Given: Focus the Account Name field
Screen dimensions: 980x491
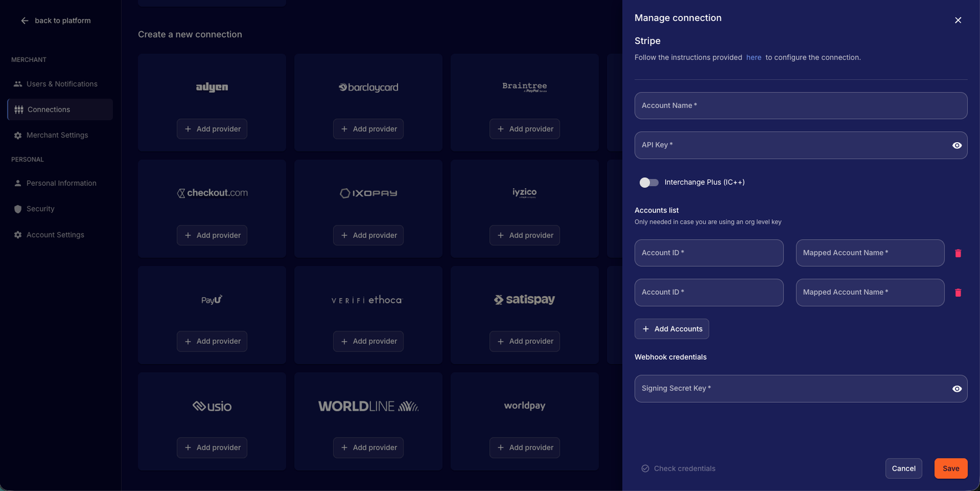Looking at the screenshot, I should [801, 105].
